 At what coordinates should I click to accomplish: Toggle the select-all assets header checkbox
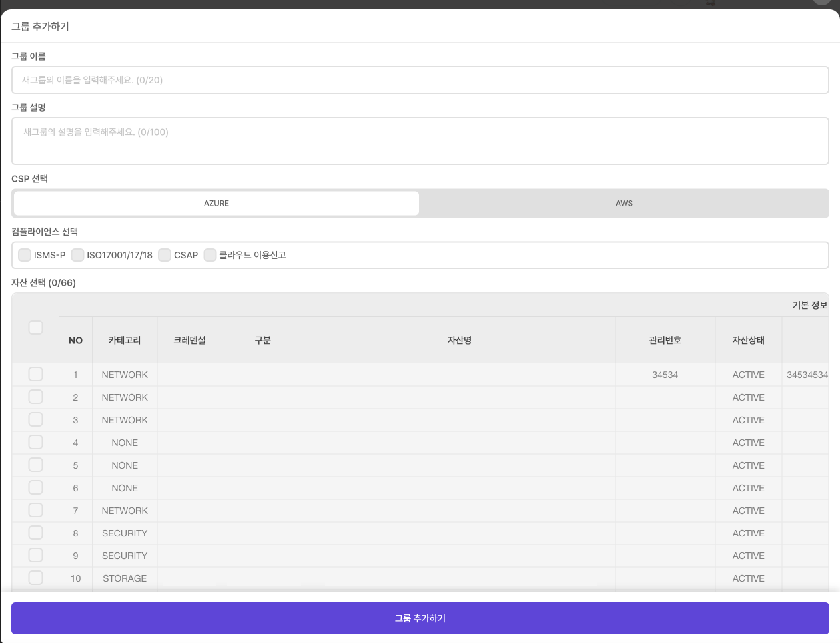pos(36,327)
